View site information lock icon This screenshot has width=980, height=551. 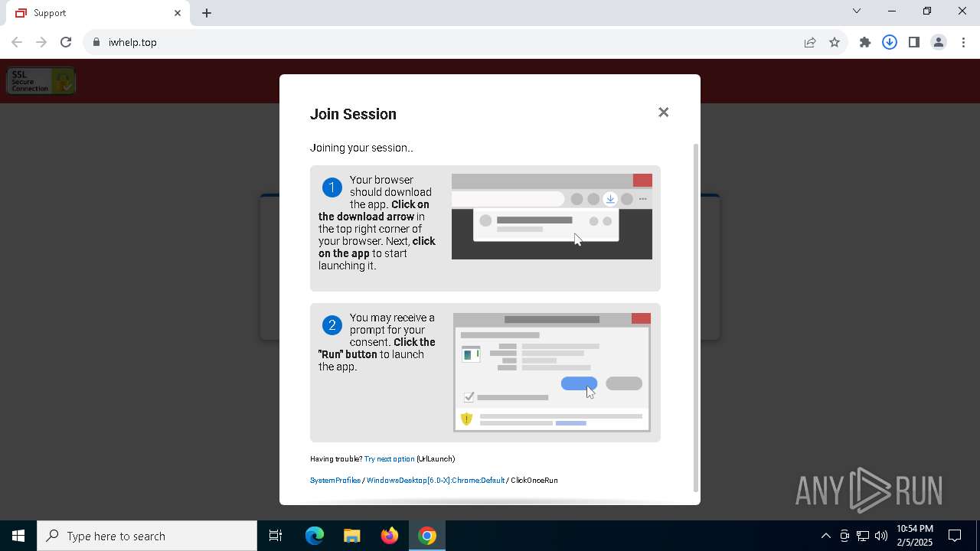pos(96,42)
